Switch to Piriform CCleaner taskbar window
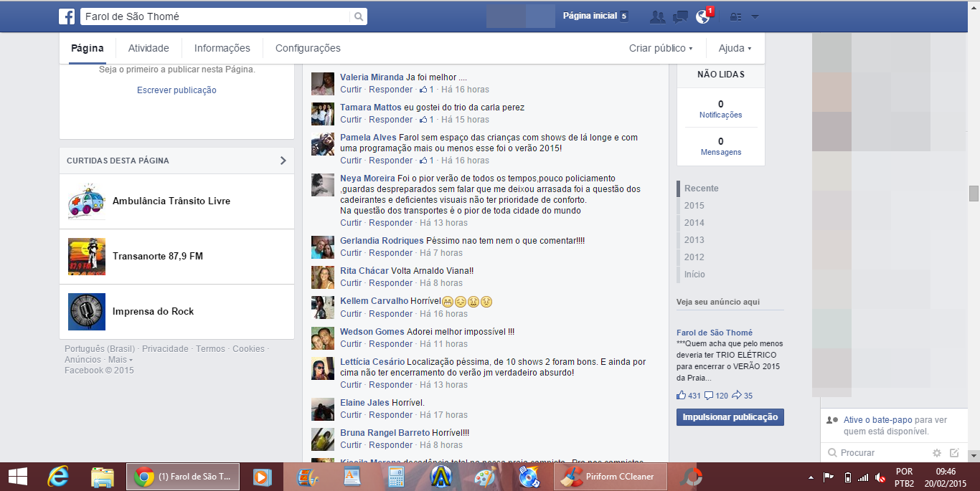Image resolution: width=980 pixels, height=491 pixels. point(612,477)
